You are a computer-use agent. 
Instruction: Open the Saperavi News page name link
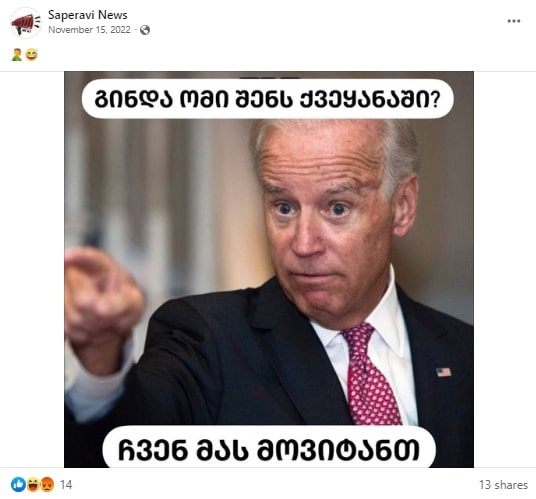88,15
